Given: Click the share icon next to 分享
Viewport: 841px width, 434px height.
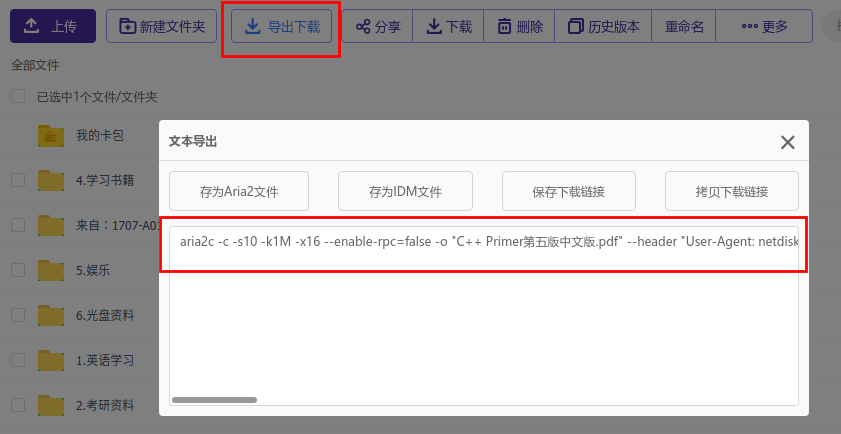Looking at the screenshot, I should (363, 26).
